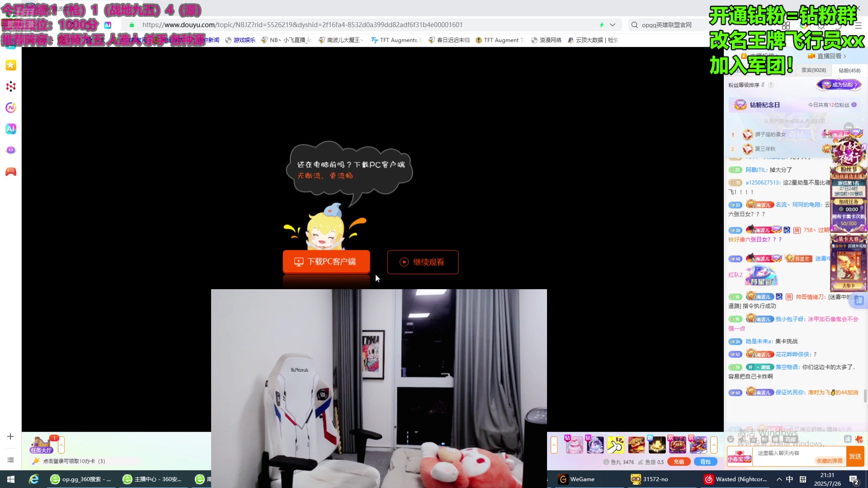868x488 pixels.
Task: Open the 春日迟迟未归 bookmark
Action: pos(449,40)
